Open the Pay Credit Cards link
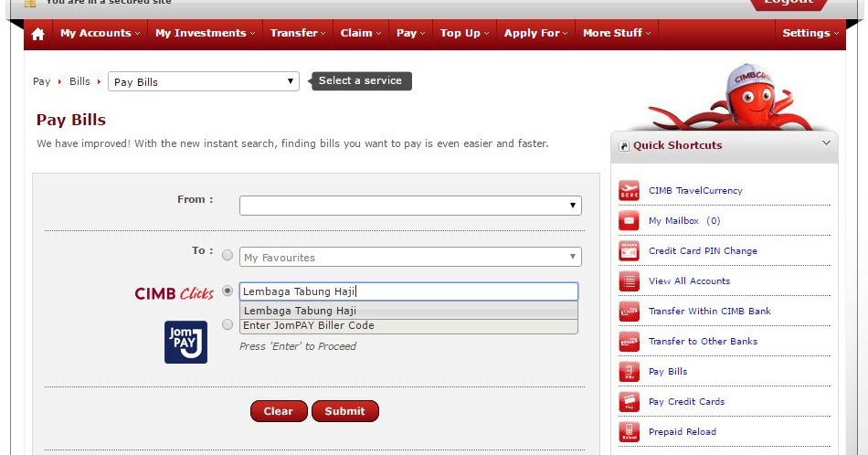This screenshot has width=868, height=455. [x=686, y=402]
